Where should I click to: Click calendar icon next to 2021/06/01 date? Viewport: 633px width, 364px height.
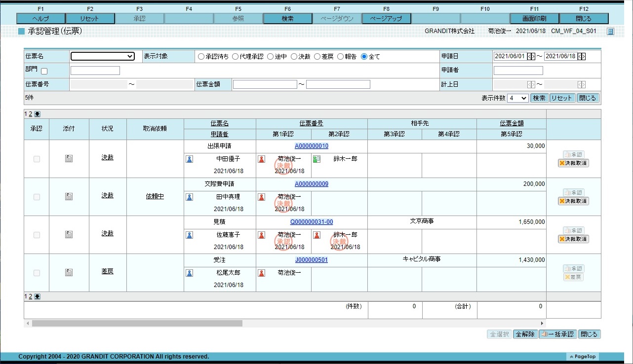click(x=531, y=56)
